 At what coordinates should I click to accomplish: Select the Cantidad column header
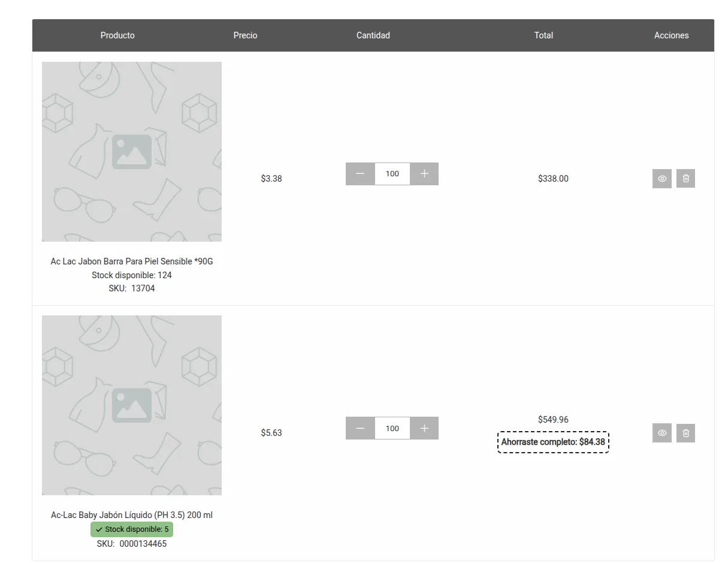point(373,35)
